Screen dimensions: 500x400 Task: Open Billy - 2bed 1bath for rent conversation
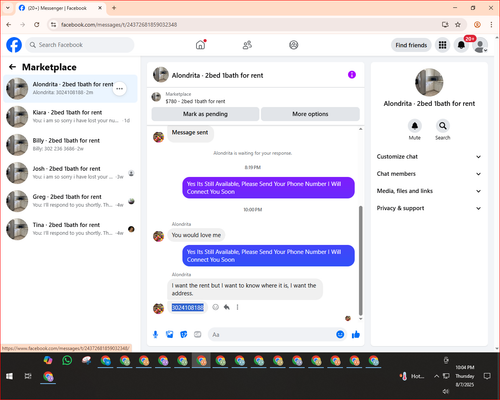pos(70,145)
